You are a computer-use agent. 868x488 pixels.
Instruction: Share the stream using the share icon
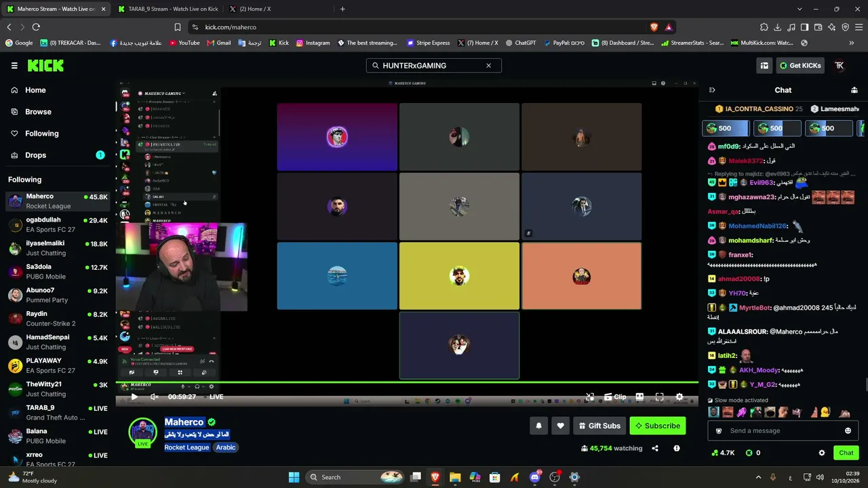point(655,448)
